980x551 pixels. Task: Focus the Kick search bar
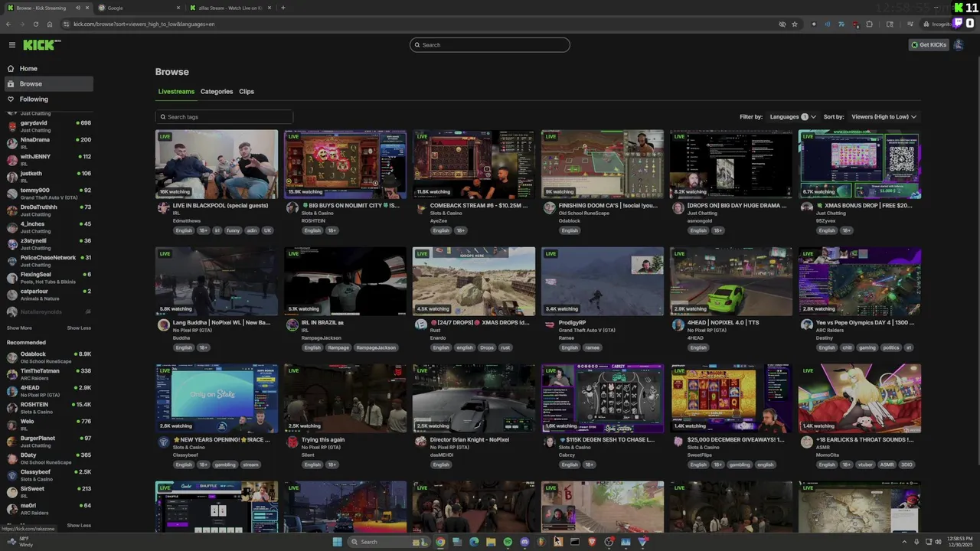490,45
